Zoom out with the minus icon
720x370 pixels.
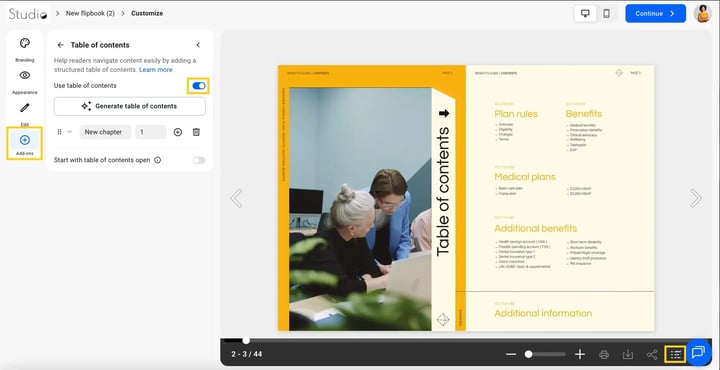pos(511,354)
